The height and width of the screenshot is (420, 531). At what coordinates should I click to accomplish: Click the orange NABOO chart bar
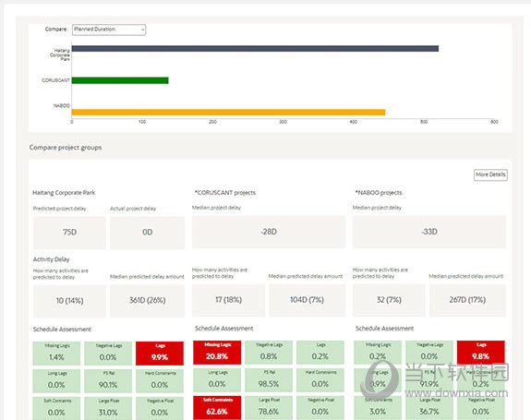pos(228,113)
